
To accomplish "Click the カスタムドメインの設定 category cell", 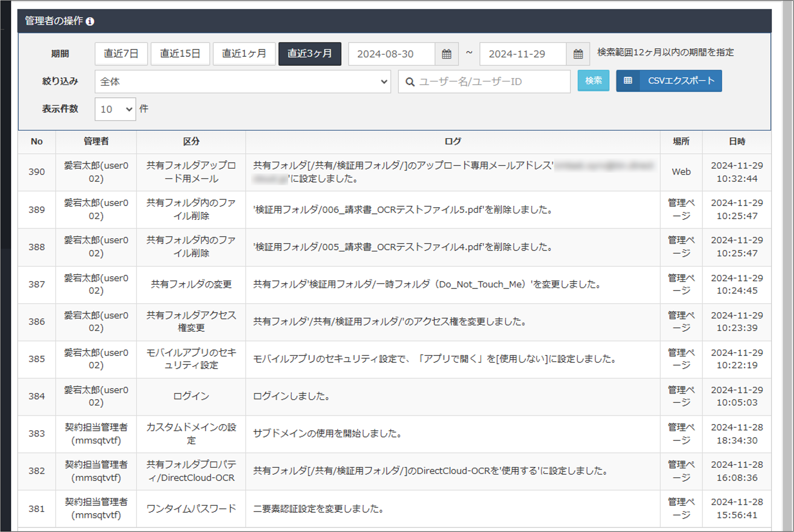I will (x=191, y=433).
